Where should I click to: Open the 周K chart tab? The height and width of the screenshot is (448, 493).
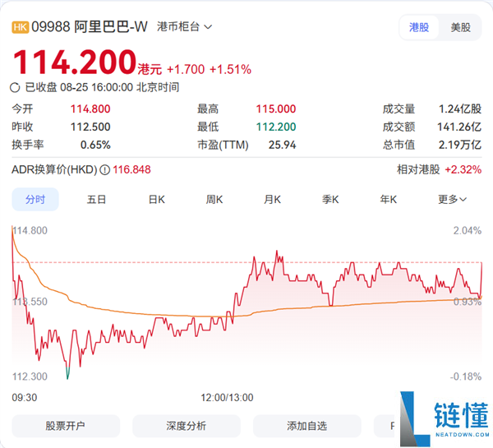tap(214, 200)
